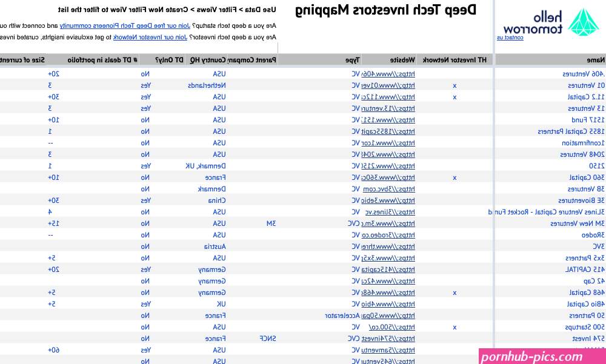This screenshot has height=364, width=606.
Task: Click the 2150 name cell
Action: point(597,166)
